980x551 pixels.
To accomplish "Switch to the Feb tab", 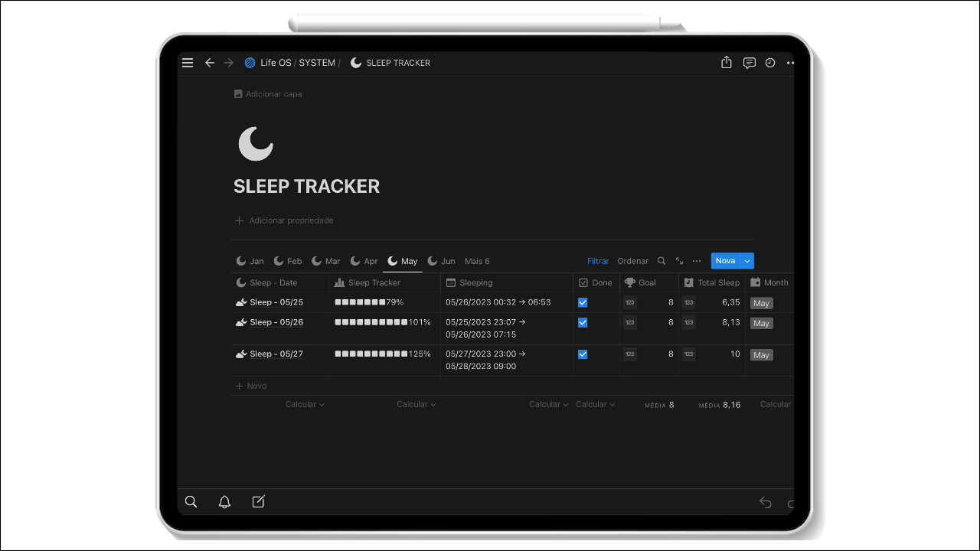I will point(288,261).
